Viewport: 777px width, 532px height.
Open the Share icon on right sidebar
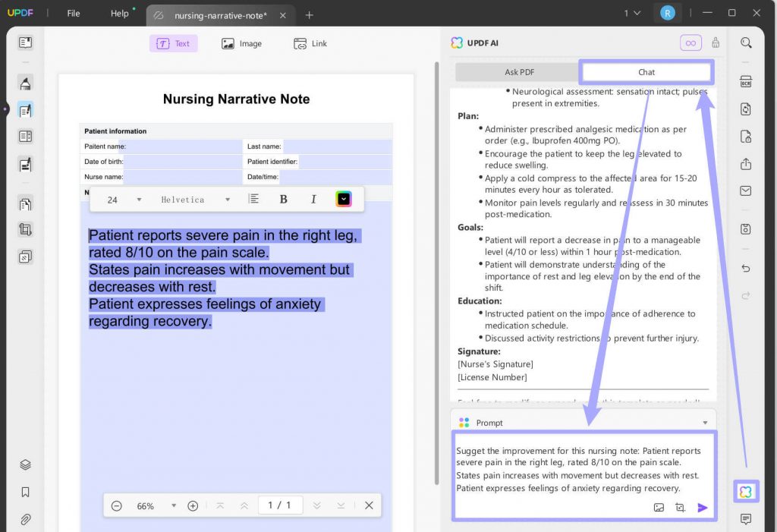tap(745, 164)
